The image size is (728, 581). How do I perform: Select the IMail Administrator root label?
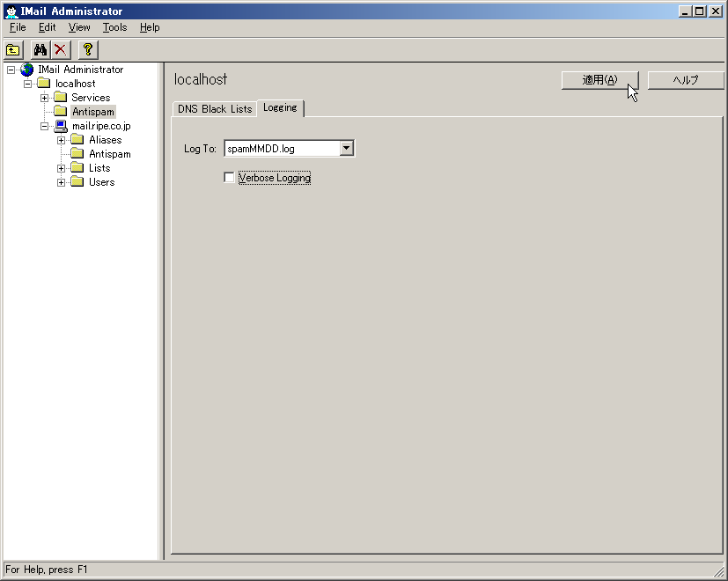coord(81,70)
